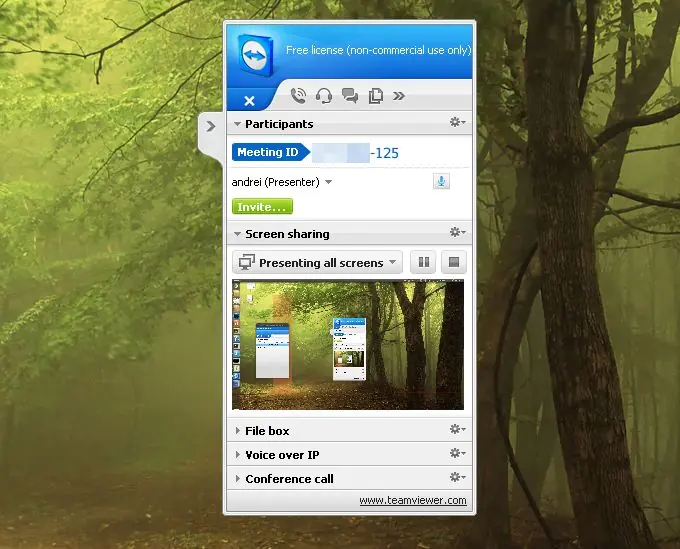Expand the Voice over IP section

tap(238, 454)
